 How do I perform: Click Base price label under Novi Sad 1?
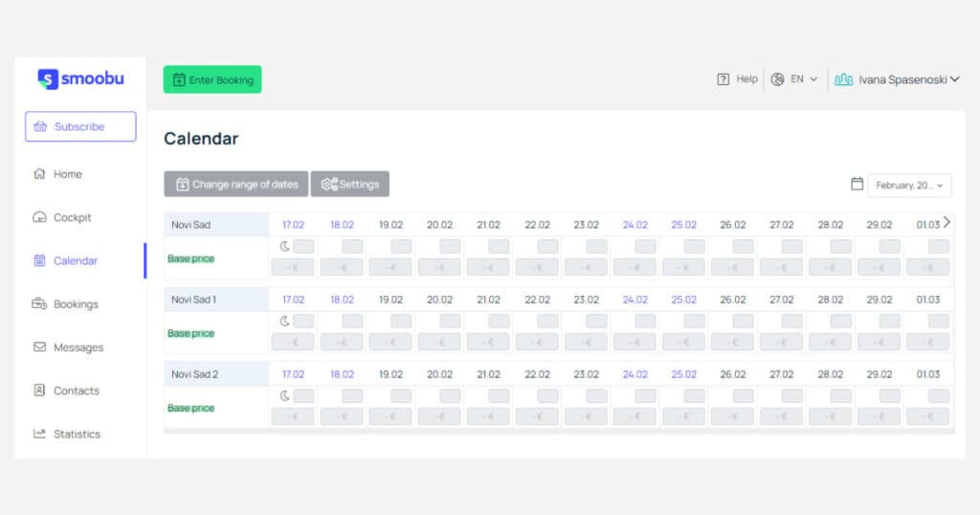[190, 333]
